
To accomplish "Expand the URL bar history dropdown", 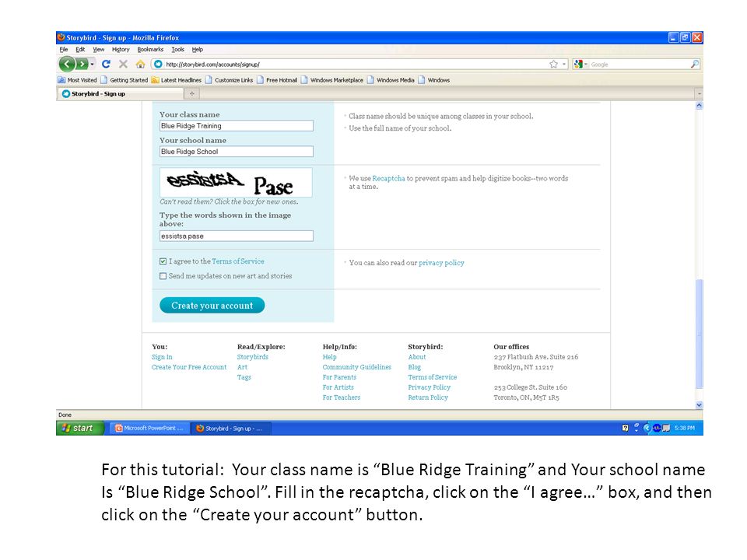I will [564, 65].
